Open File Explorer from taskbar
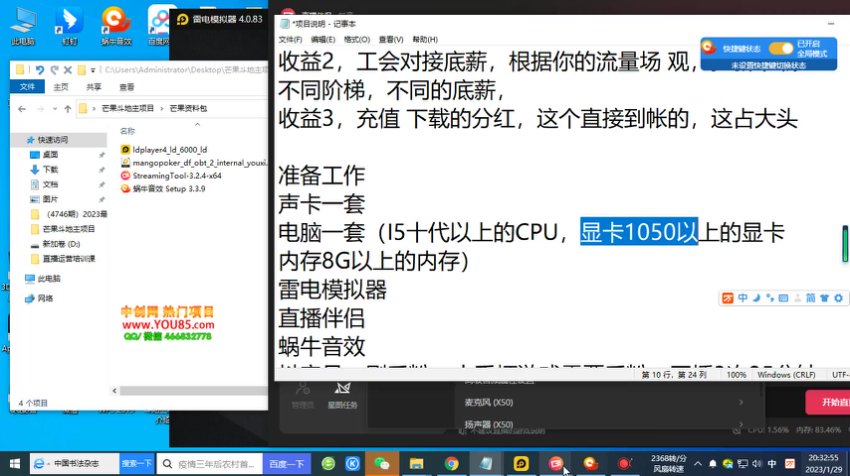This screenshot has width=850, height=476. coord(416,464)
